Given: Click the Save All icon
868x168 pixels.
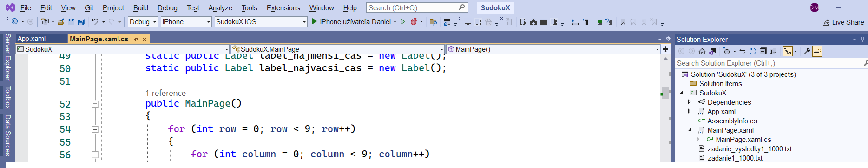Looking at the screenshot, I should point(81,21).
